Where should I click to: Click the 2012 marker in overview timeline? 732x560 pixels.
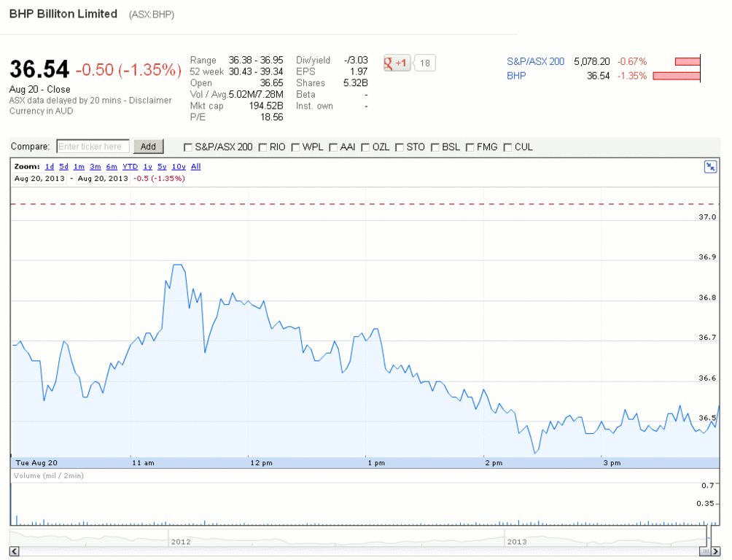click(181, 542)
